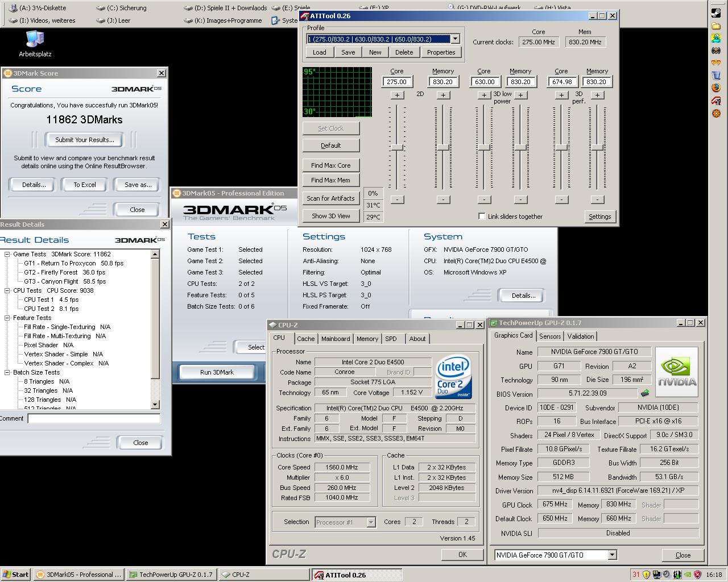The width and height of the screenshot is (728, 582).
Task: Open the red wrench tool icon in side toolbar
Action: [716, 101]
